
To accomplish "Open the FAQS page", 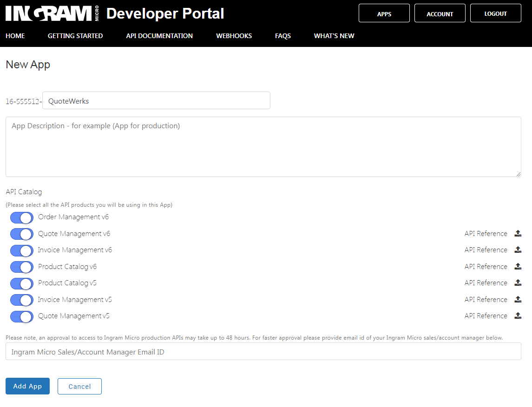I will click(x=283, y=36).
